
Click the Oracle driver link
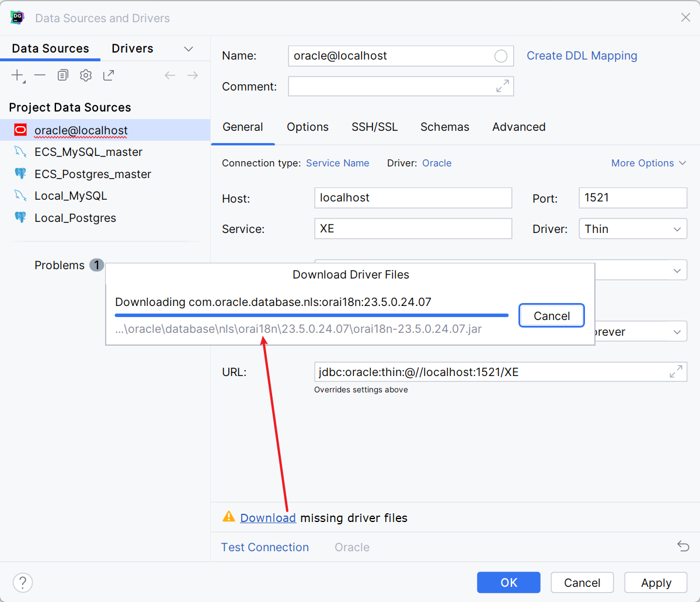point(437,163)
